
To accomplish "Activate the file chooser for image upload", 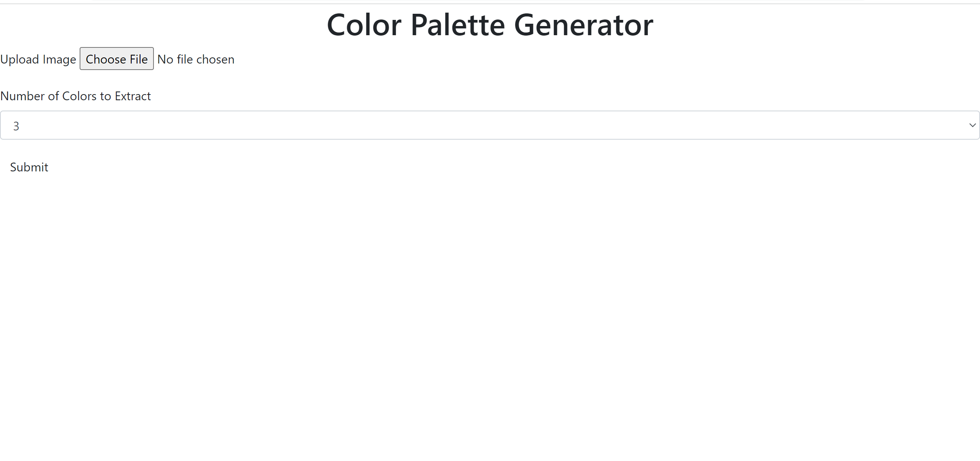I will (x=116, y=59).
